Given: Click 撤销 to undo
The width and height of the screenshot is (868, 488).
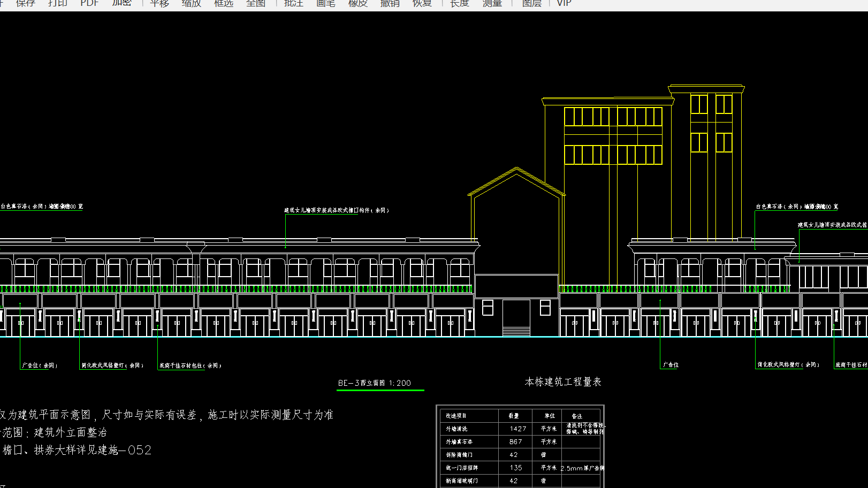Looking at the screenshot, I should point(390,3).
